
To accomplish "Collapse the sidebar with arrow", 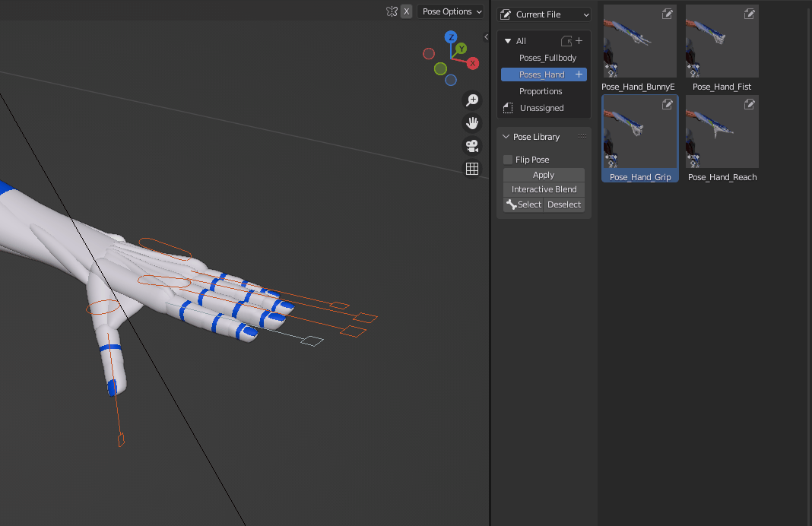I will coord(486,36).
